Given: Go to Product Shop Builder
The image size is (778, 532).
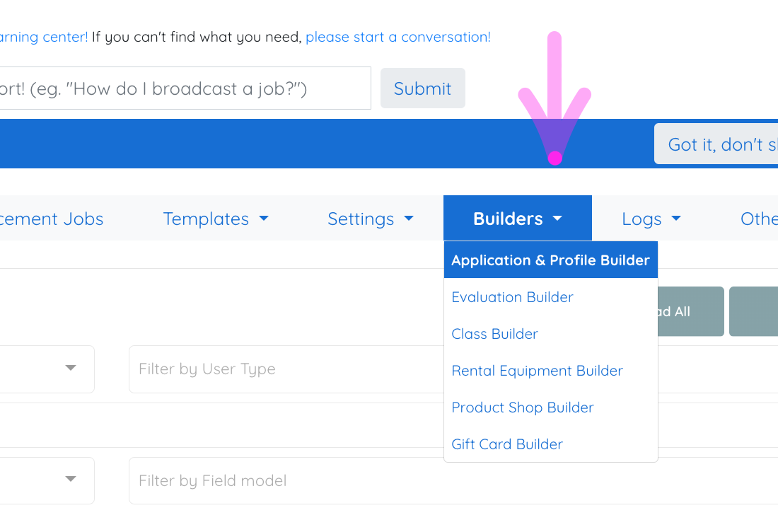Looking at the screenshot, I should [x=522, y=407].
